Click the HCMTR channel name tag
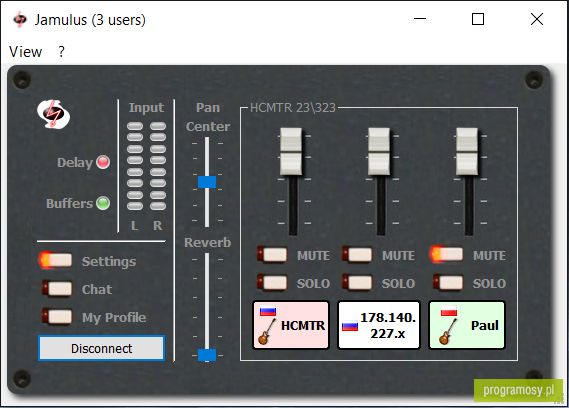This screenshot has width=569, height=408. click(291, 325)
